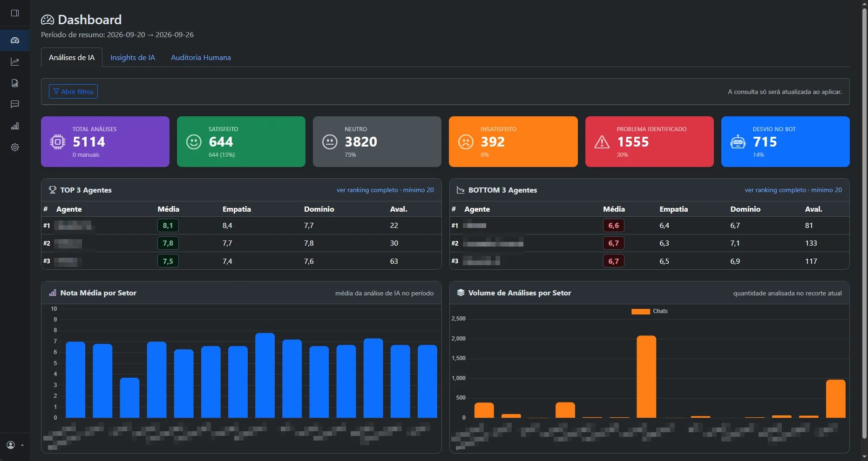Open the chat messages sidebar icon
This screenshot has width=868, height=461.
pyautogui.click(x=15, y=104)
